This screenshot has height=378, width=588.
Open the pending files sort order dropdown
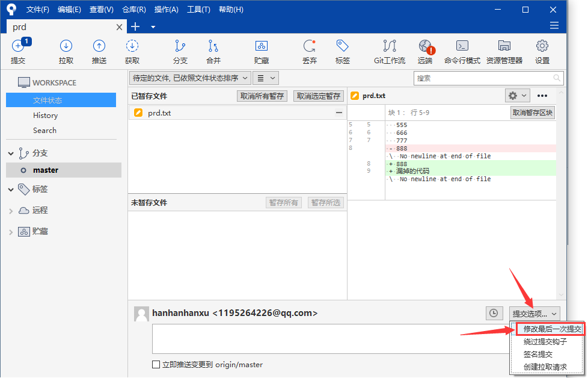tap(190, 78)
